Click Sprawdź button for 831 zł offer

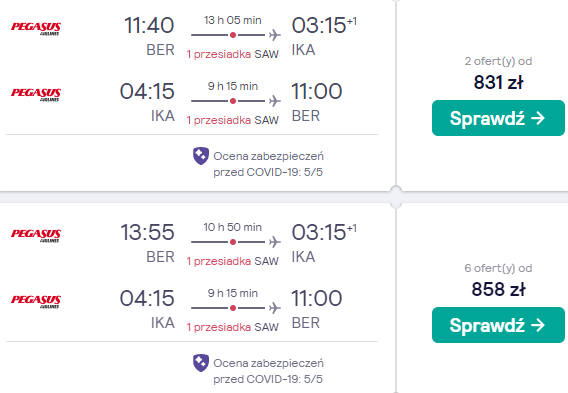click(498, 118)
